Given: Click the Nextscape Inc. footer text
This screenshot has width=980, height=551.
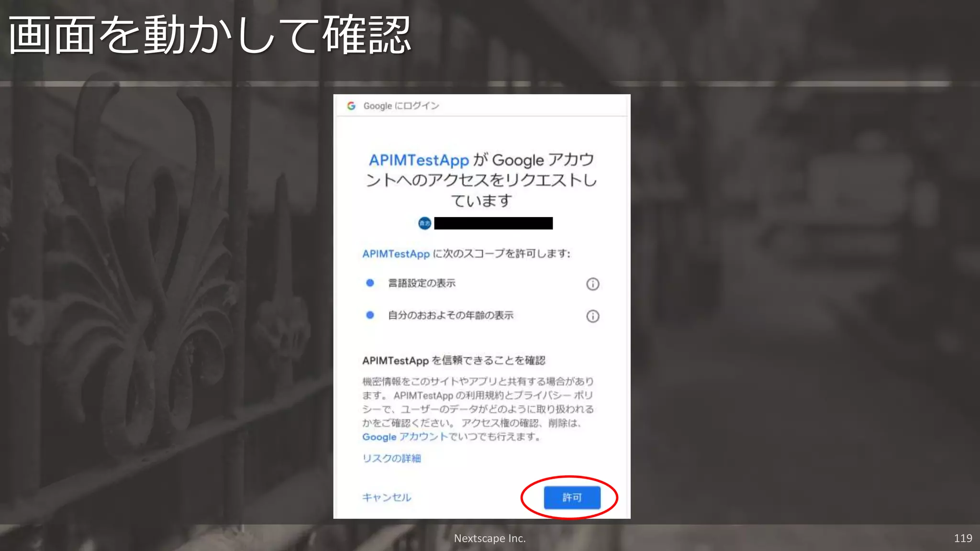Looking at the screenshot, I should tap(490, 538).
